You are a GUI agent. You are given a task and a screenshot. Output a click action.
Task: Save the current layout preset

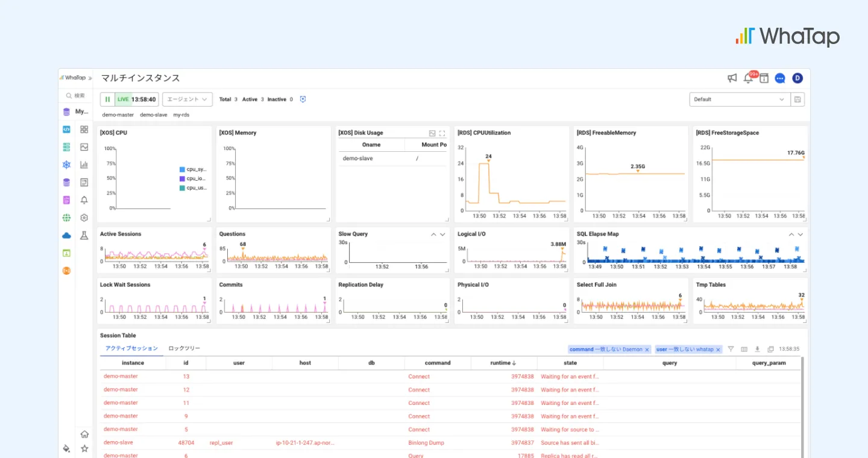tap(798, 99)
